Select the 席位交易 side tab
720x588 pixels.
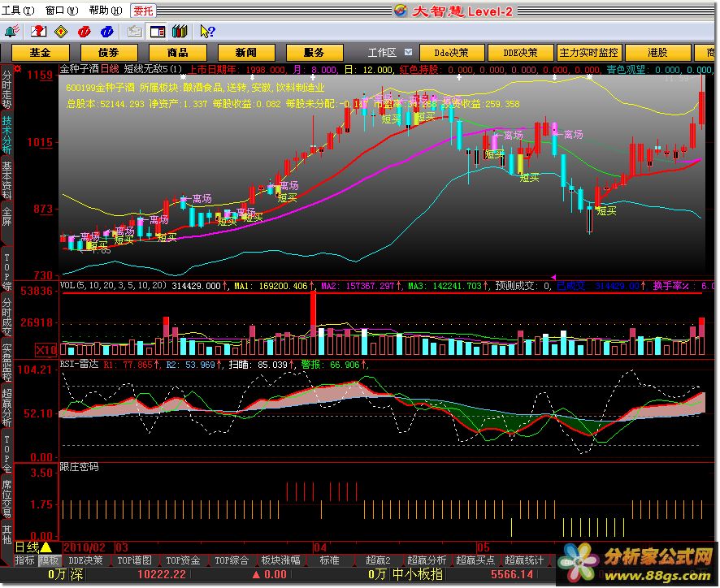[7, 499]
